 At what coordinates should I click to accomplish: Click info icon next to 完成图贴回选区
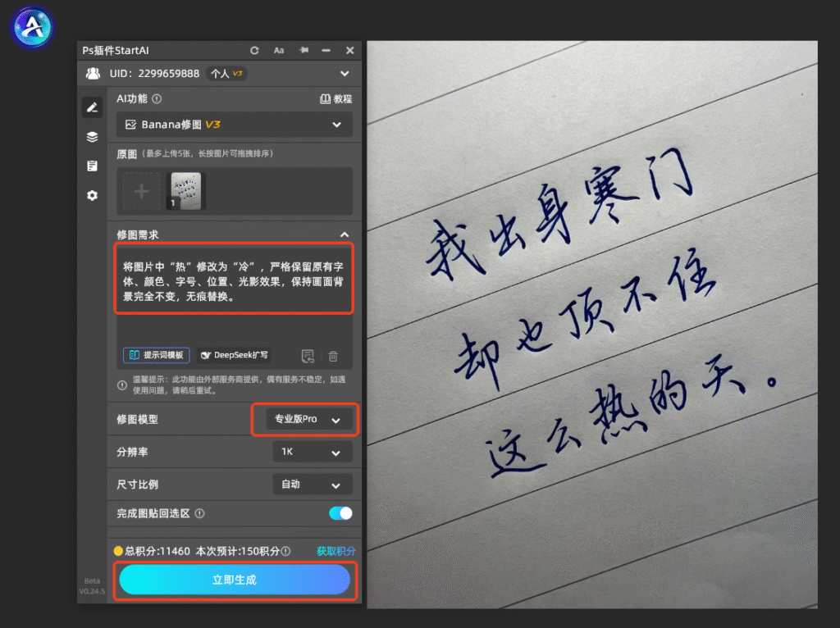[x=200, y=513]
